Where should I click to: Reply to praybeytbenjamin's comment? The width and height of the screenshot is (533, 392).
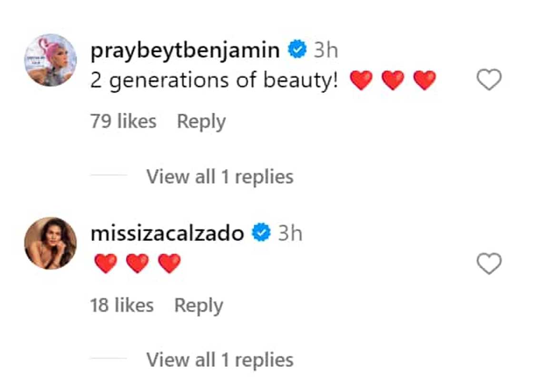pos(202,121)
